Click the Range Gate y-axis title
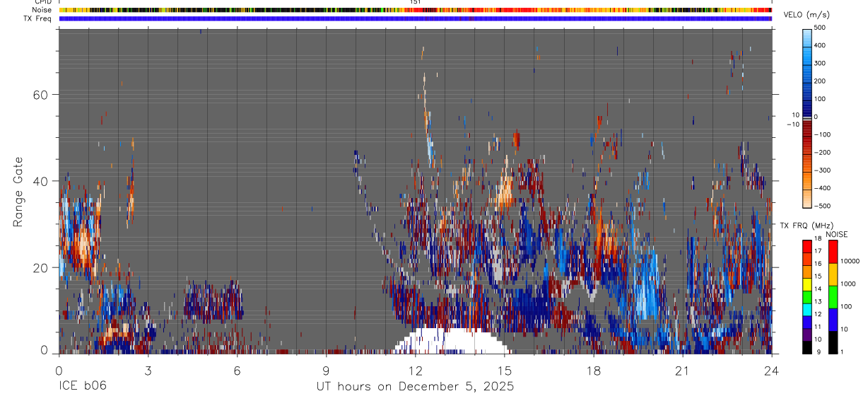This screenshot has height=401, width=868. (x=18, y=192)
